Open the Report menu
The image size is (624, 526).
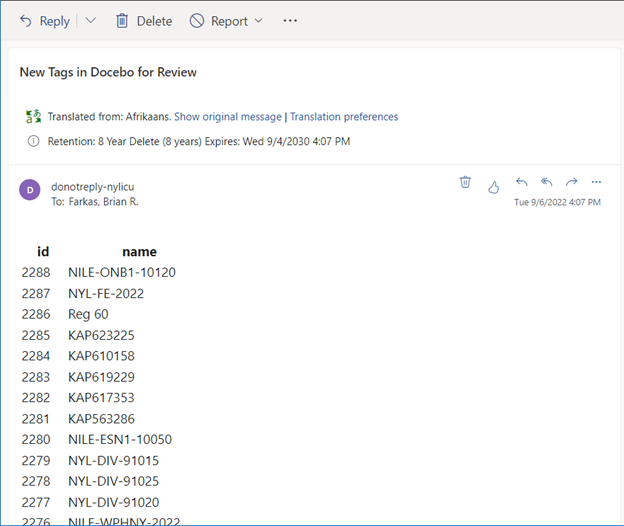click(x=226, y=21)
